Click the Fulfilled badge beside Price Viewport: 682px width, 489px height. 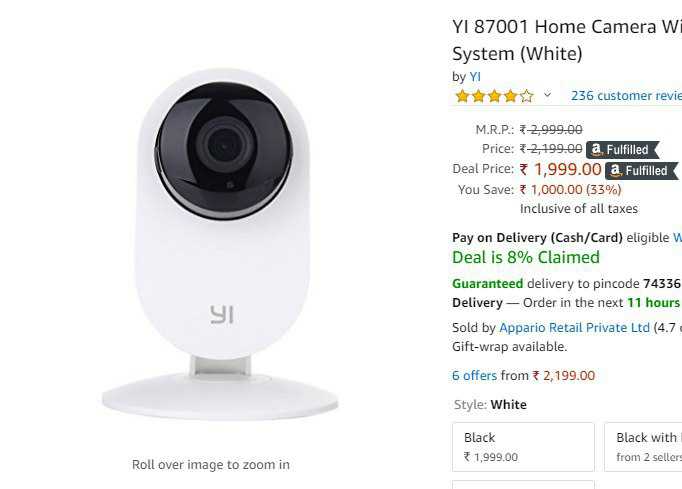622,150
